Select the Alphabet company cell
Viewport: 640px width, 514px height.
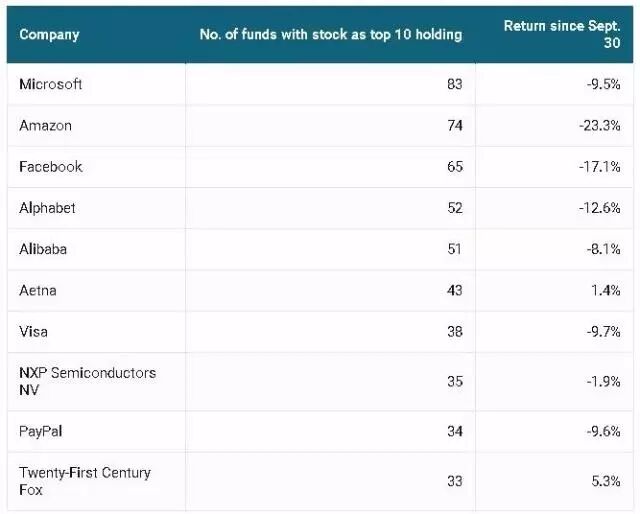coord(48,208)
